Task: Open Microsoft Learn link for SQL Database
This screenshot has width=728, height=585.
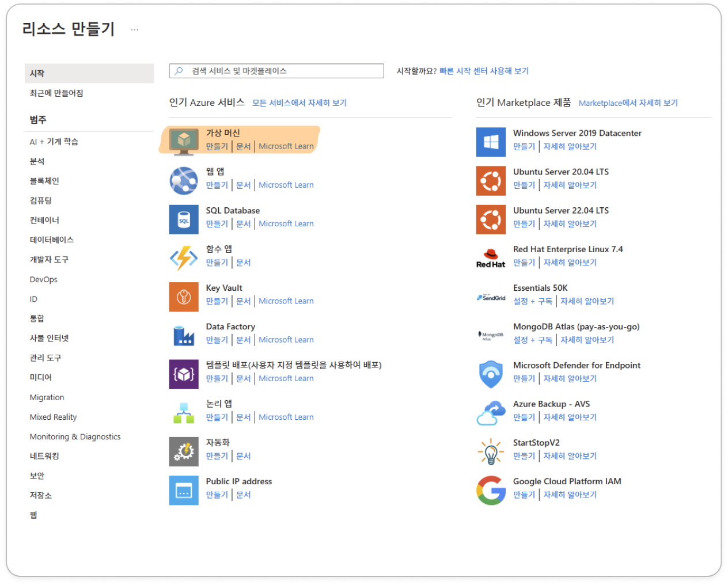Action: [286, 223]
